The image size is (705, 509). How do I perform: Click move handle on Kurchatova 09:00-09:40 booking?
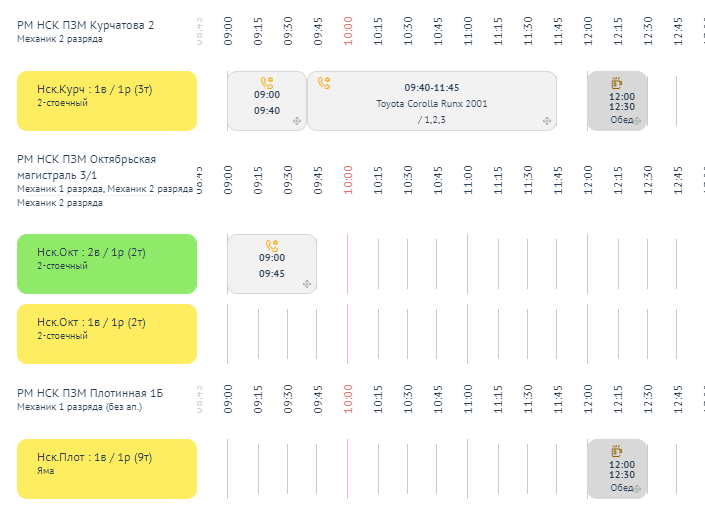point(297,121)
